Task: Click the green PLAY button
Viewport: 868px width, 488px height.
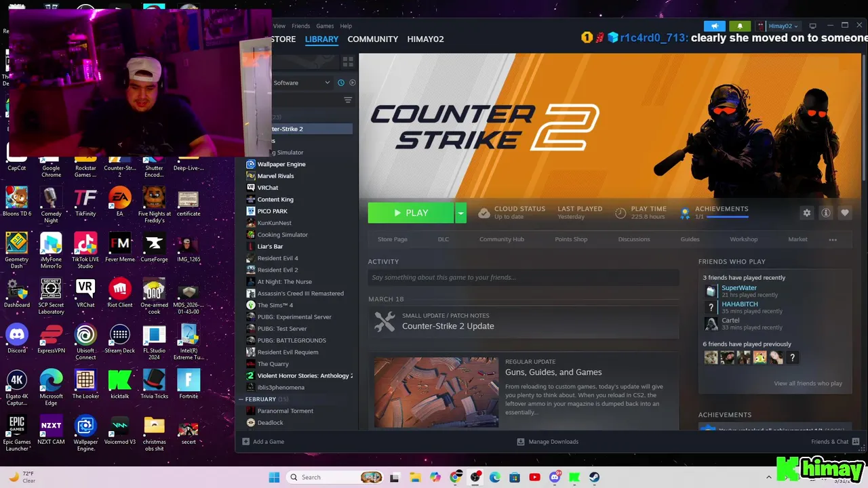Action: tap(411, 213)
